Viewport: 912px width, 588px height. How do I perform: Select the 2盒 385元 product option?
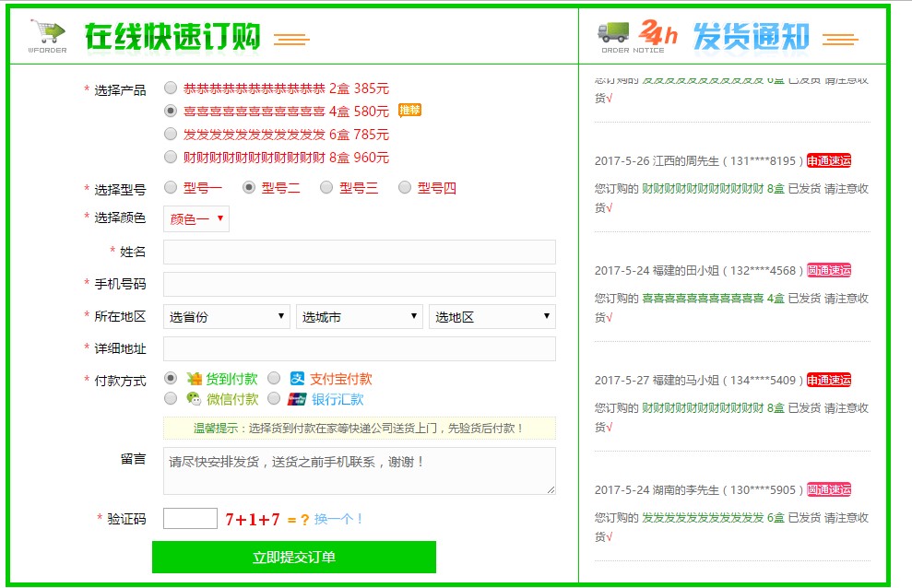coord(171,88)
